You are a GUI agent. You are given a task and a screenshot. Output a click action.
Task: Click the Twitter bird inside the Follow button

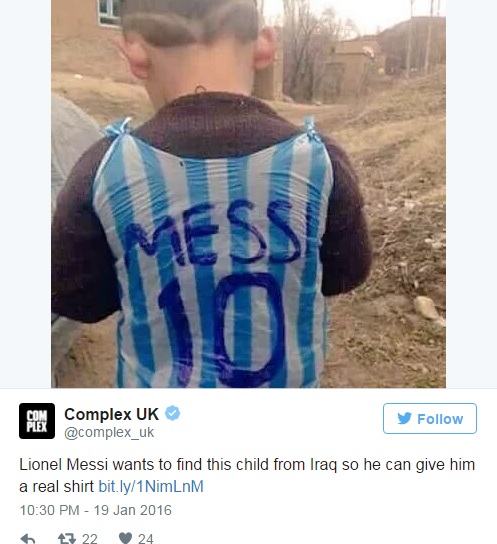tap(404, 418)
